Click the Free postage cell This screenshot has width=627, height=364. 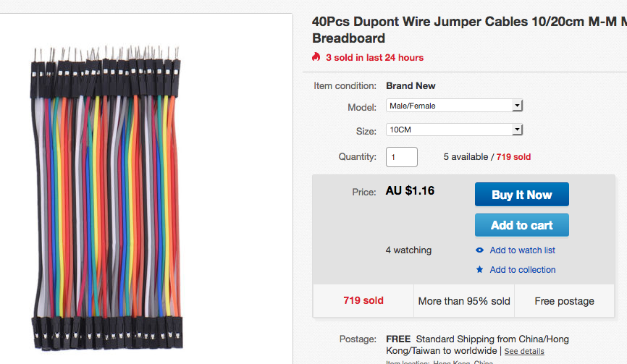[564, 301]
